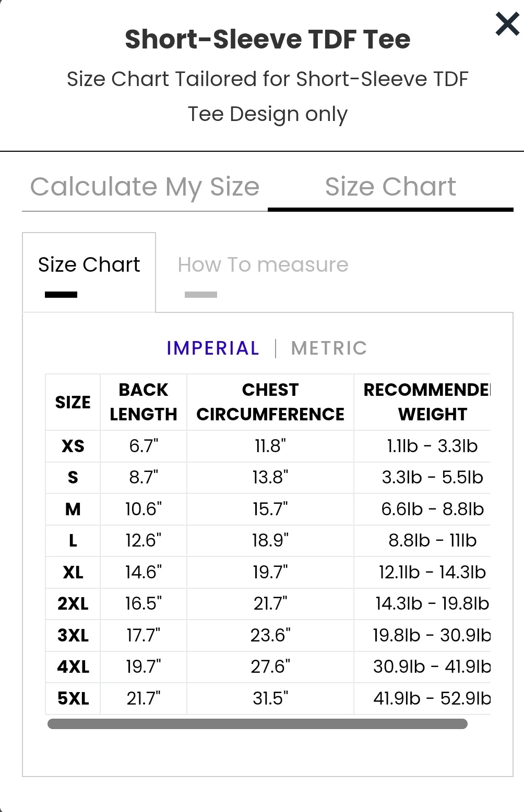Click the SIZE column header
The image size is (524, 812).
coord(73,402)
